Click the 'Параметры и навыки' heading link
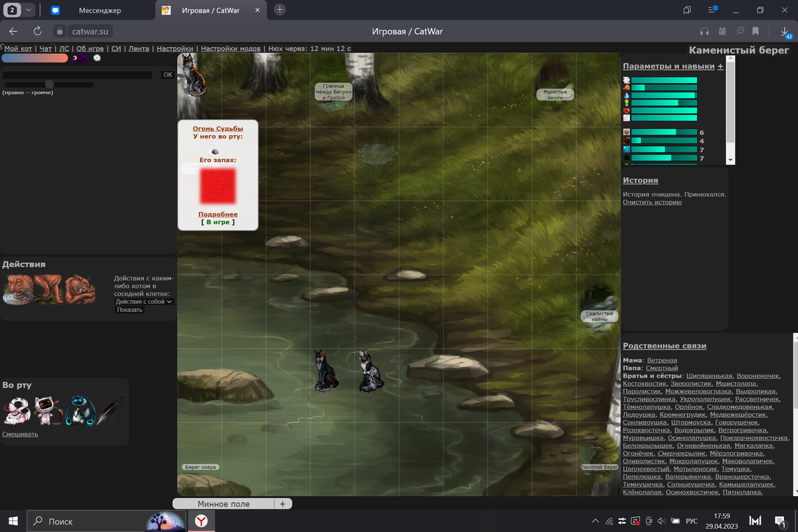 (x=669, y=66)
